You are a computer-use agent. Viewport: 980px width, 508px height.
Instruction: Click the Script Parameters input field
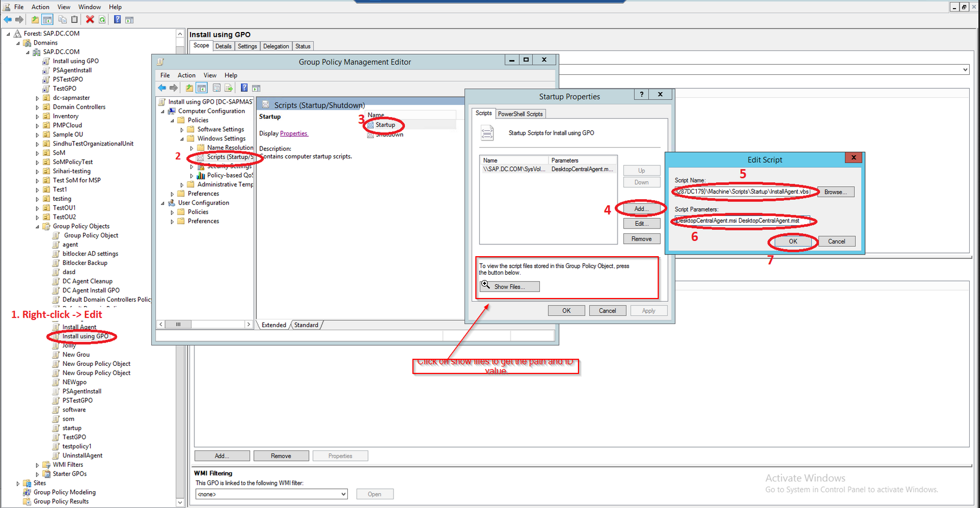click(742, 221)
